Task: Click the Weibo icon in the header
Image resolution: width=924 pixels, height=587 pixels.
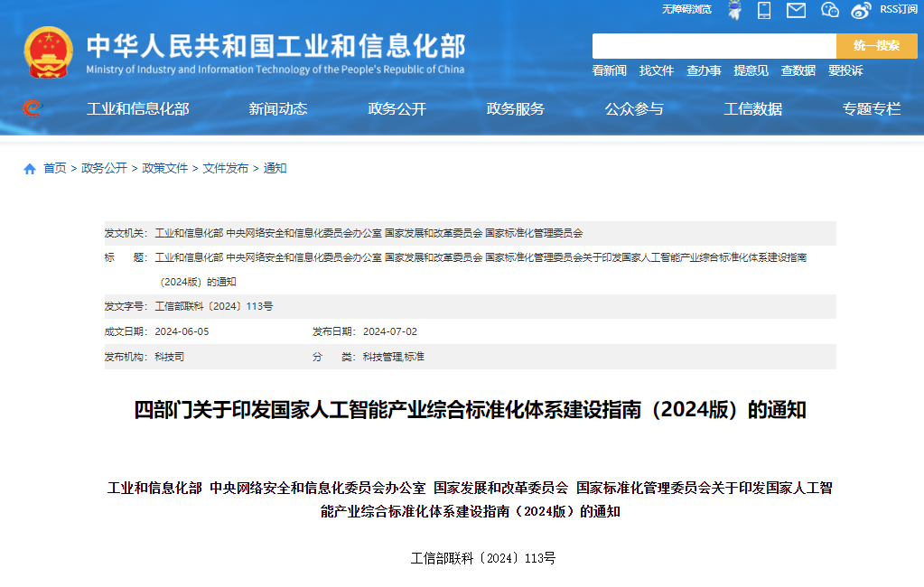Action: (x=860, y=10)
